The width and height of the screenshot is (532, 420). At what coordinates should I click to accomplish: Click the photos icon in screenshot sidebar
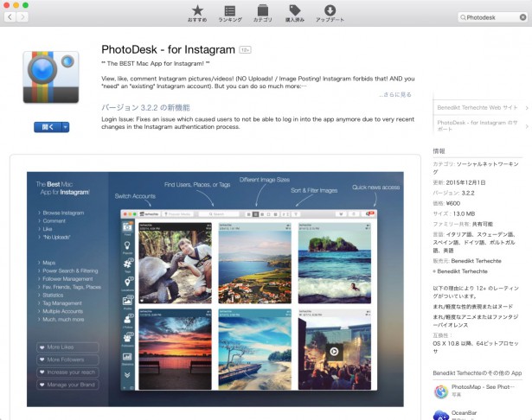(x=127, y=301)
